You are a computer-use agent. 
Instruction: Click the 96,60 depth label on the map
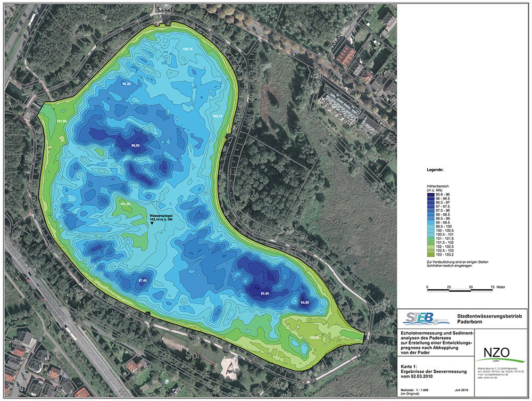[138, 145]
